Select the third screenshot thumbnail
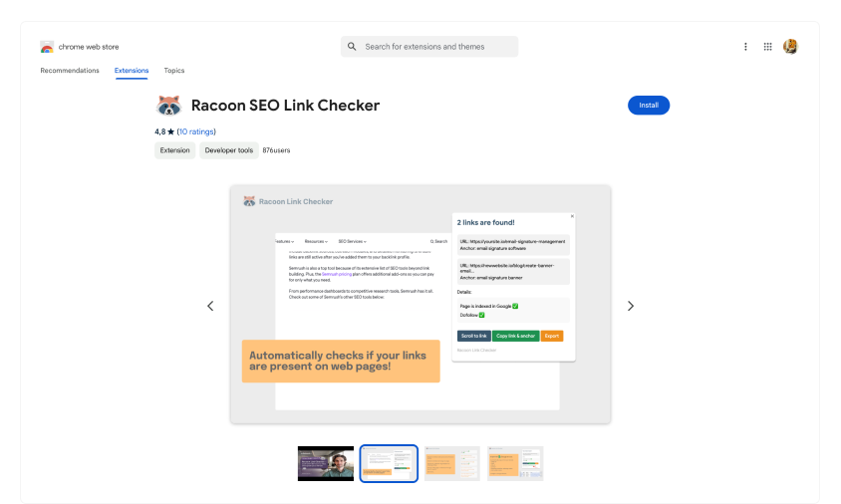The height and width of the screenshot is (504, 841). click(451, 463)
